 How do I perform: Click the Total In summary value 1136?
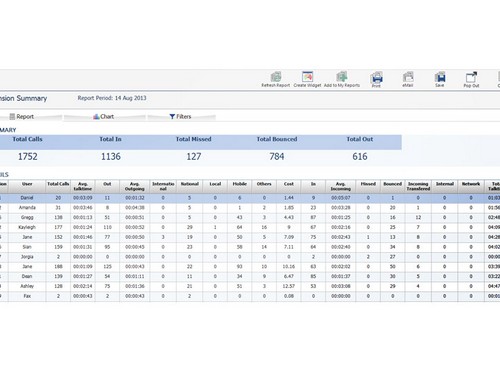pyautogui.click(x=111, y=156)
